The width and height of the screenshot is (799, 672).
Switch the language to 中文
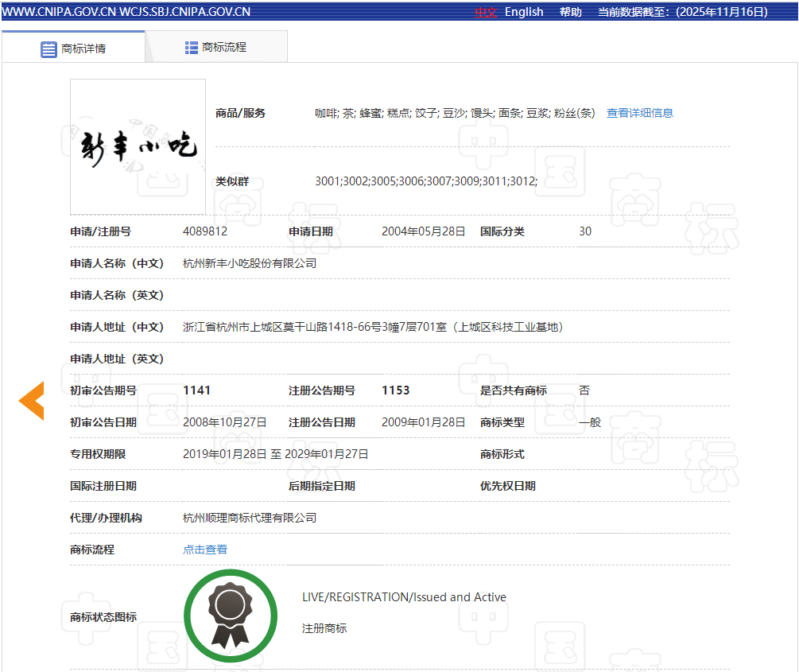tap(486, 12)
